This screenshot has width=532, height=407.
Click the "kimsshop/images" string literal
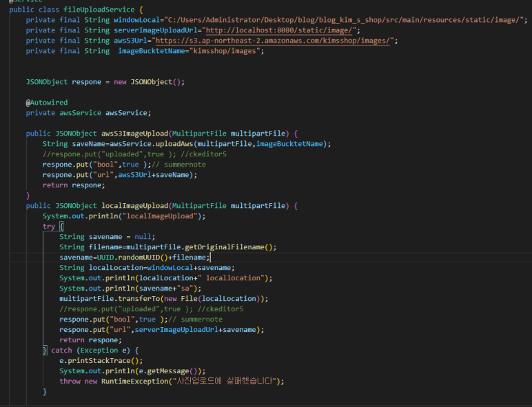coord(225,51)
